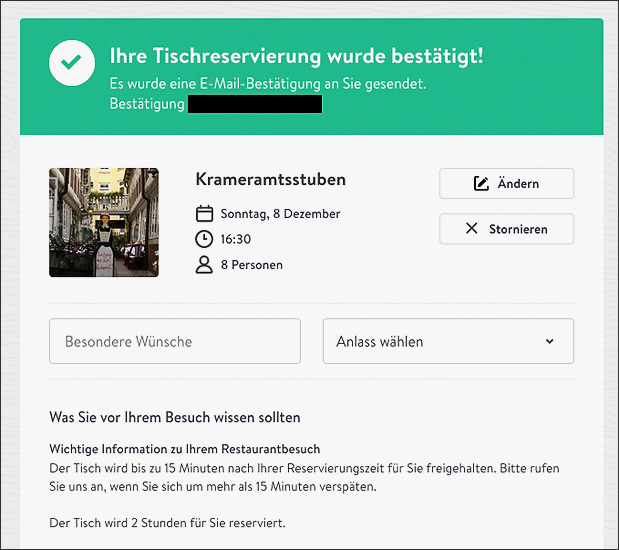The height and width of the screenshot is (550, 619).
Task: Click the 8 Personen party size text
Action: 252,265
